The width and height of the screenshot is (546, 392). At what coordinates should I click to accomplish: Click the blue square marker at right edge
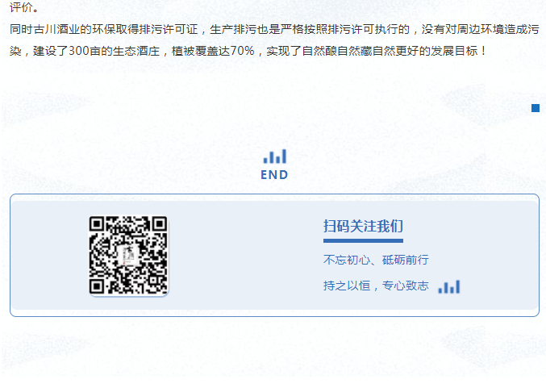coord(536,108)
